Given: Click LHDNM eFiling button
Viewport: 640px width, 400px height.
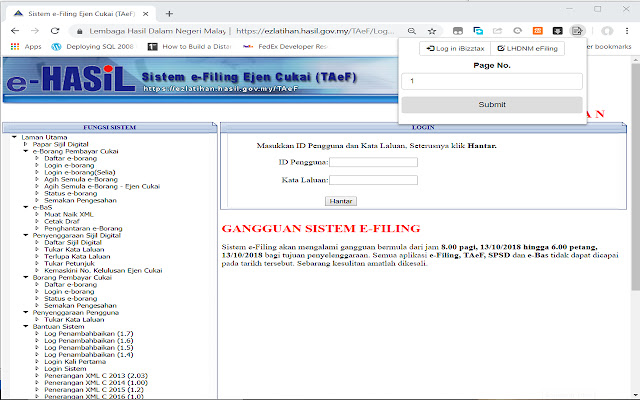Looking at the screenshot, I should (x=527, y=49).
